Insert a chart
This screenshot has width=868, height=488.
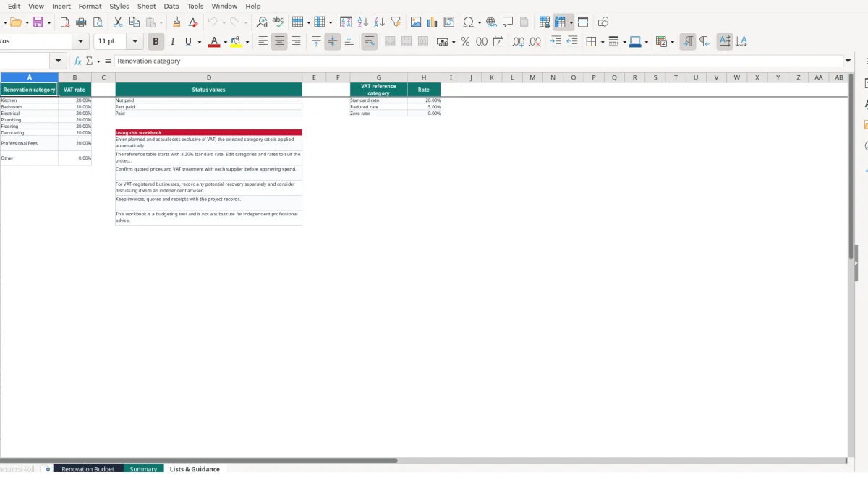[433, 22]
